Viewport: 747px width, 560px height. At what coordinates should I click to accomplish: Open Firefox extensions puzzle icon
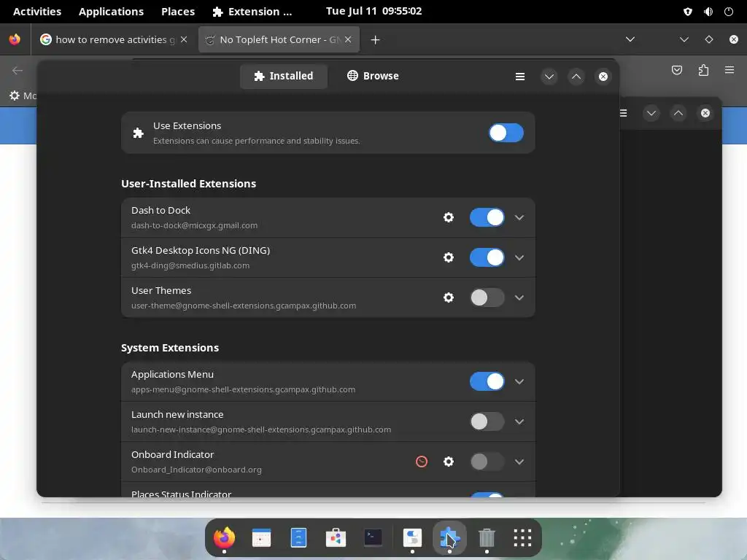[x=703, y=71]
